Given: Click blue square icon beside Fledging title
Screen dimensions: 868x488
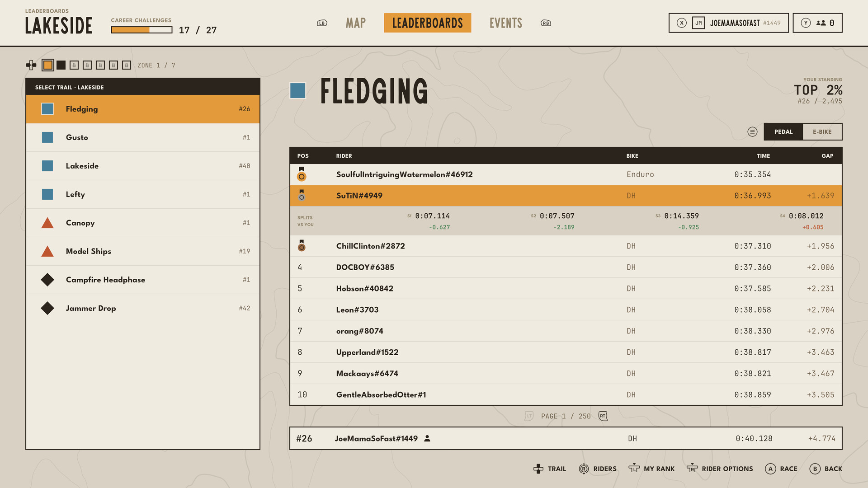Looking at the screenshot, I should point(298,90).
